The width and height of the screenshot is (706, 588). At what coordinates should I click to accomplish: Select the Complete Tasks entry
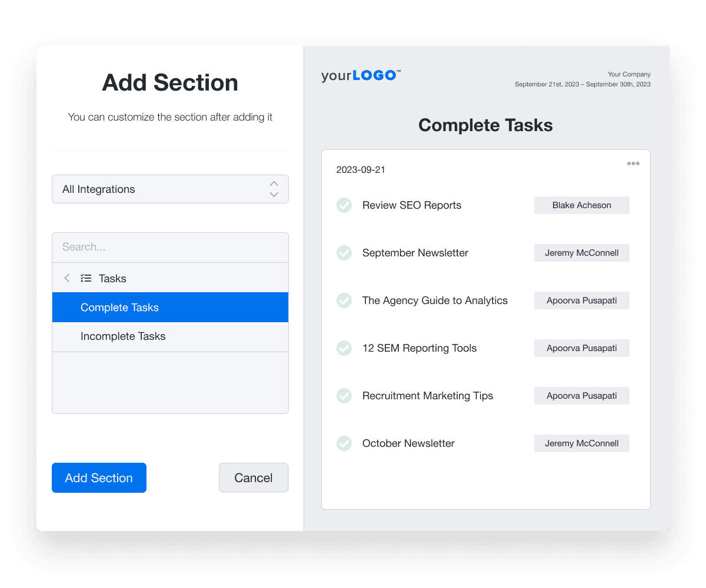(119, 307)
